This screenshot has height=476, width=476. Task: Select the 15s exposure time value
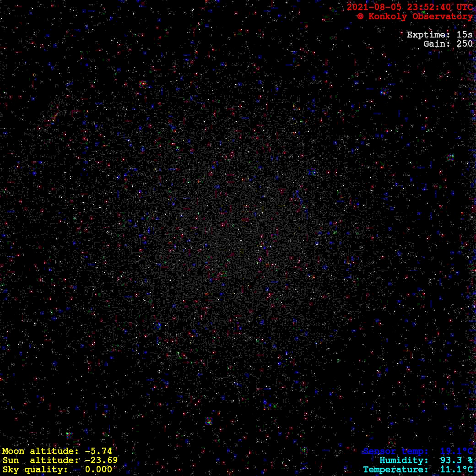tap(465, 35)
